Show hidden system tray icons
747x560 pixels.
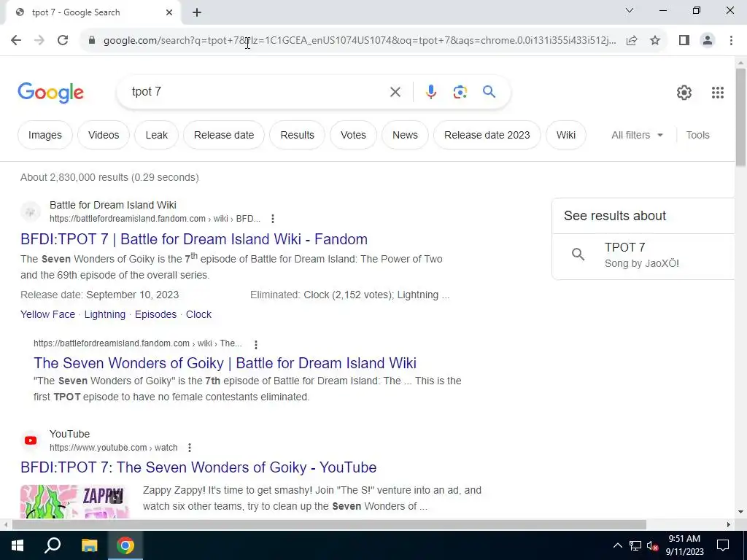click(617, 545)
